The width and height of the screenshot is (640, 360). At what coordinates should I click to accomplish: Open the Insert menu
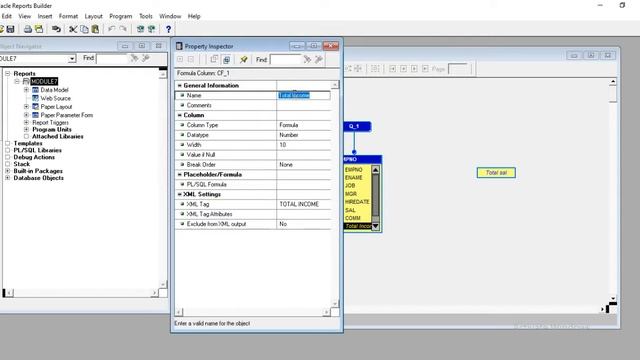click(x=45, y=16)
